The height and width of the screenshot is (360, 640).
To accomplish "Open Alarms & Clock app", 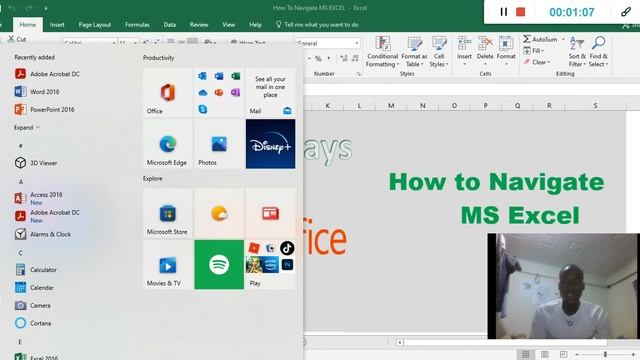I will pyautogui.click(x=43, y=234).
